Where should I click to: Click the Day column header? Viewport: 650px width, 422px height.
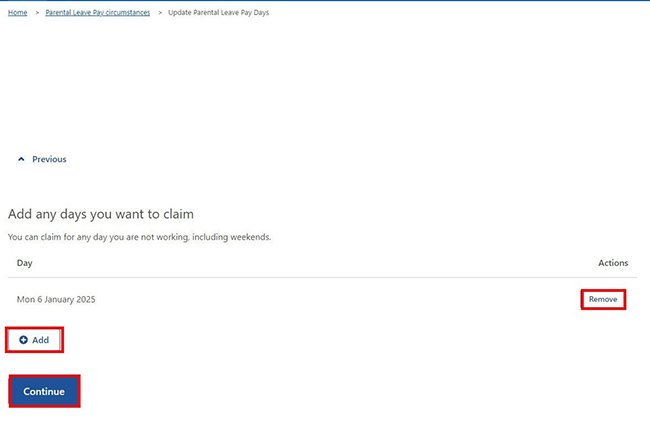pos(24,263)
